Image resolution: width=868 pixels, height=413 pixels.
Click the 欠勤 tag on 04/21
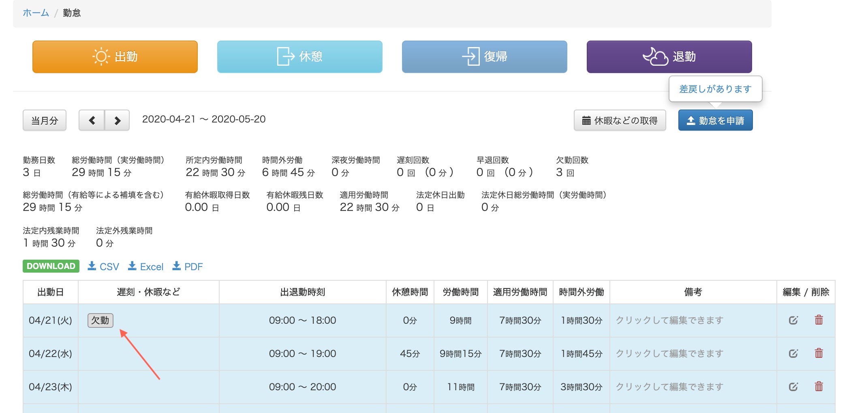(x=100, y=321)
